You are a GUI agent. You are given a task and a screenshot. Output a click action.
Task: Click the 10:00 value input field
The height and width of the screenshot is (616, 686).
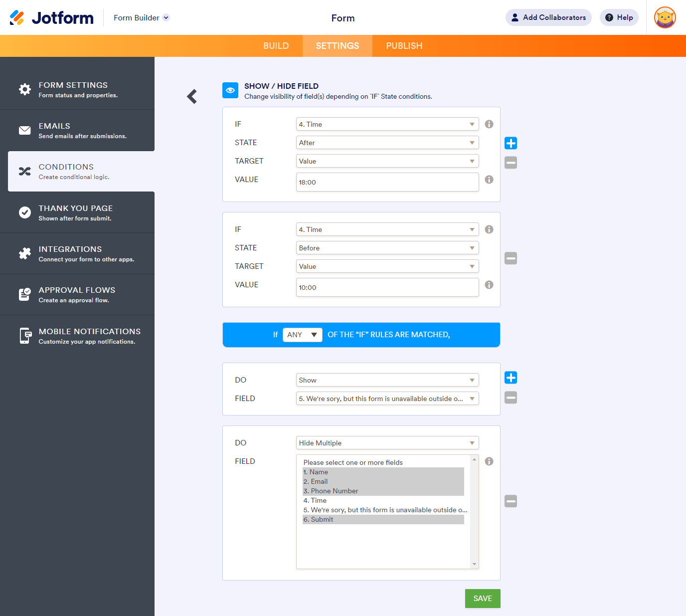[x=387, y=287]
